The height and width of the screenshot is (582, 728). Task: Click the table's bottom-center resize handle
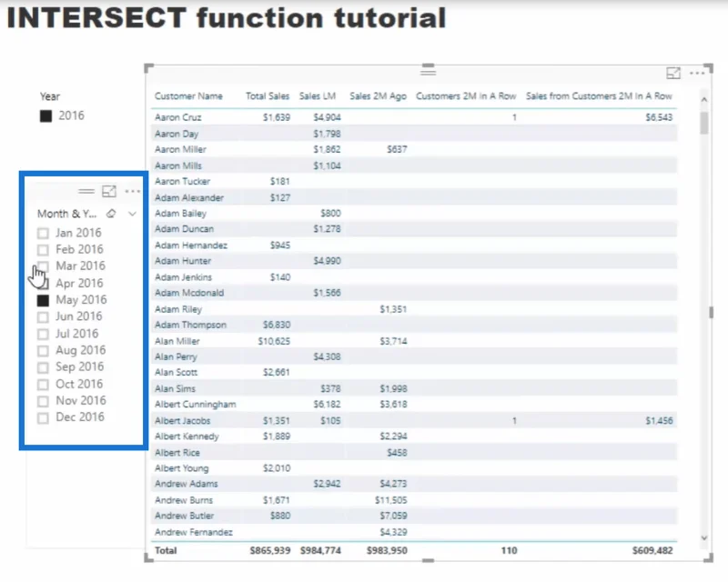click(x=428, y=561)
